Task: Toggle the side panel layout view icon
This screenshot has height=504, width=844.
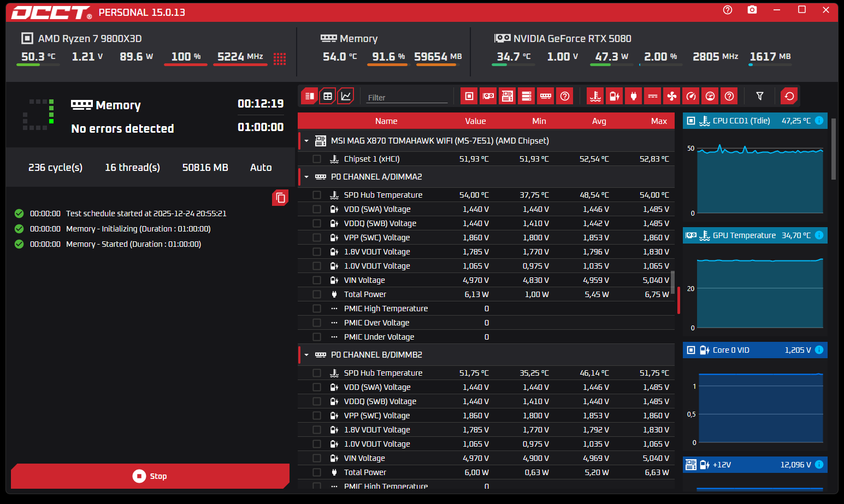Action: coord(309,96)
